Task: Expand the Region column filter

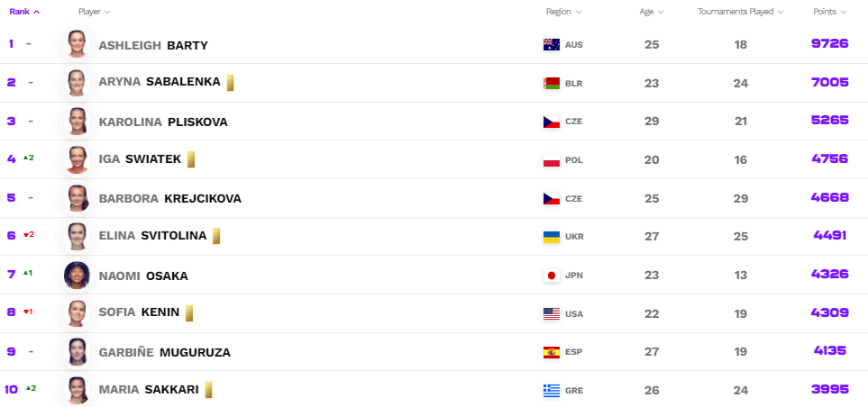Action: pyautogui.click(x=563, y=12)
